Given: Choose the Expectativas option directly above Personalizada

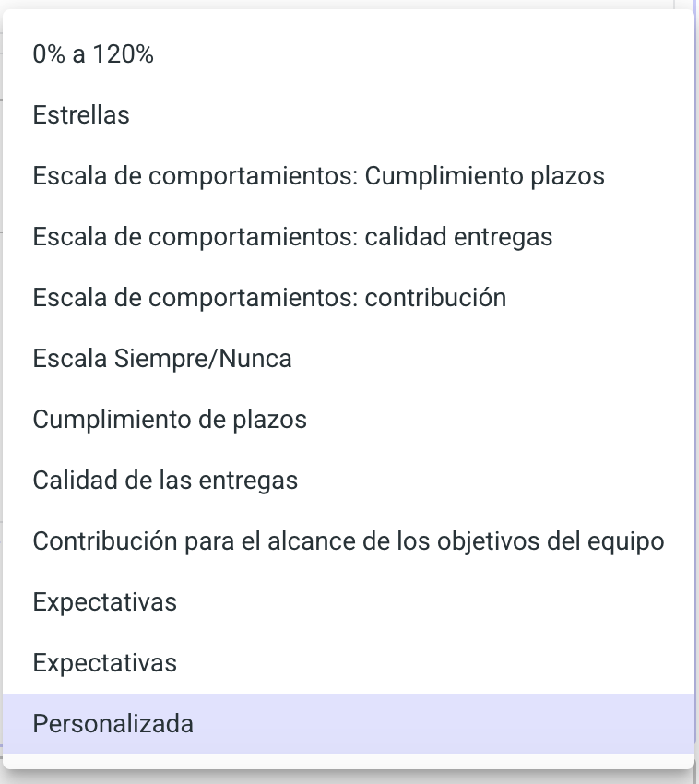Looking at the screenshot, I should click(x=104, y=663).
